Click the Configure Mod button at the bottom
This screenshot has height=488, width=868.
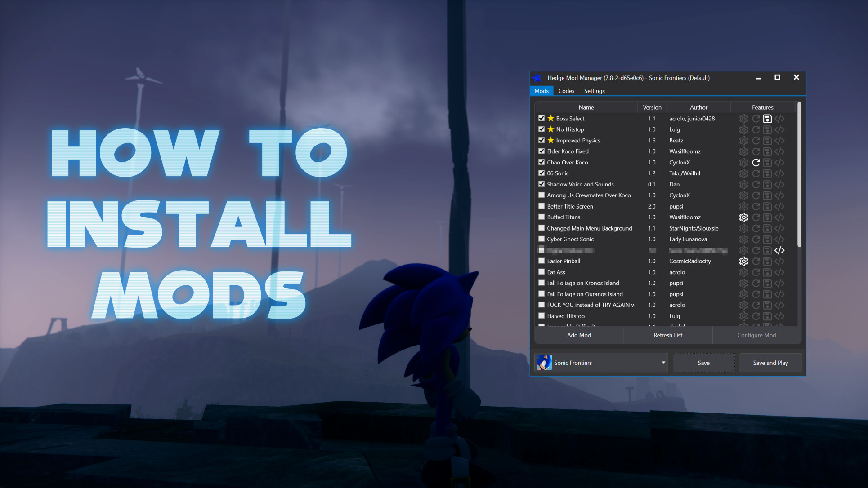[756, 335]
